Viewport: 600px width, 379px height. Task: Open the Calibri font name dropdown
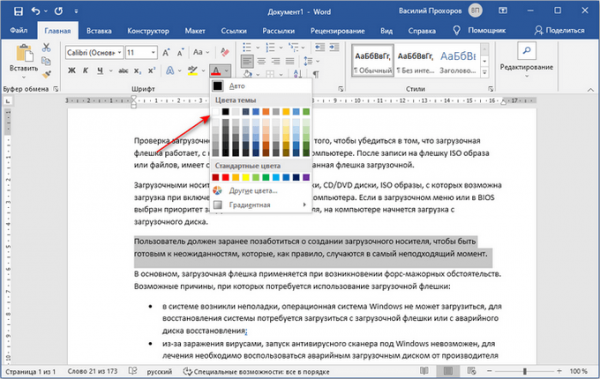point(94,52)
